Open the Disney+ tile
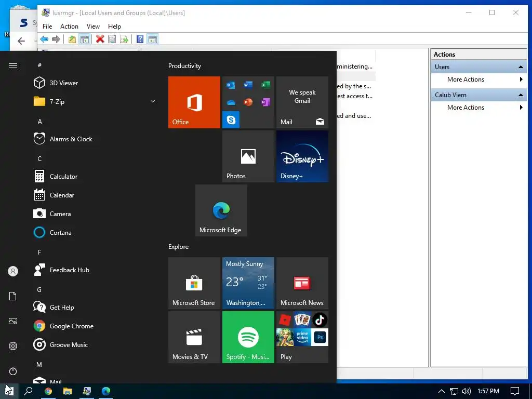Image resolution: width=532 pixels, height=399 pixels. tap(302, 156)
